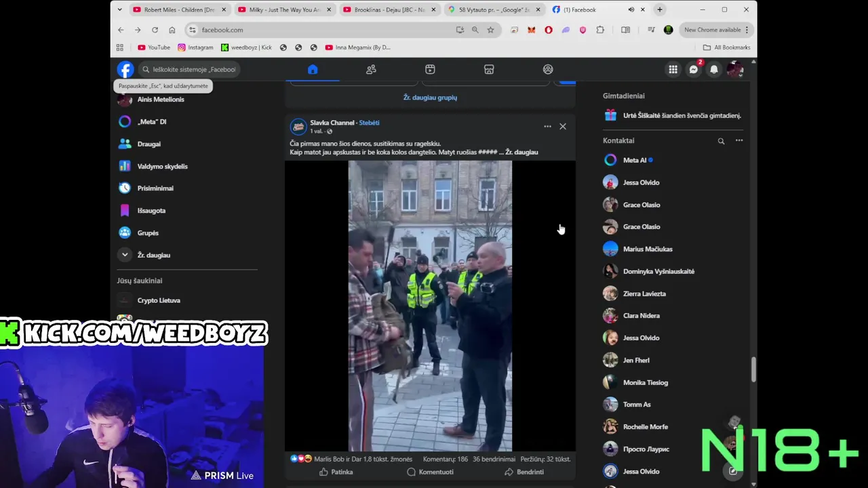Go to the Chrome home page button
Image resolution: width=868 pixels, height=488 pixels.
point(172,30)
